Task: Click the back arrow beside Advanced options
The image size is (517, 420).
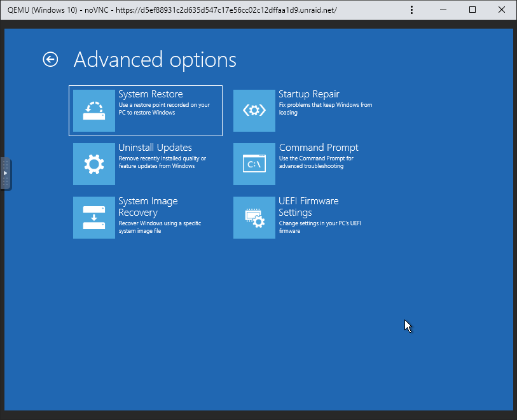Action: 50,60
